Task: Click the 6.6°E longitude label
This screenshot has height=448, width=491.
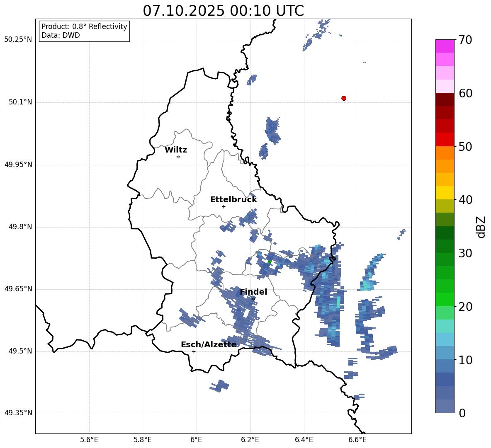Action: pos(357,440)
